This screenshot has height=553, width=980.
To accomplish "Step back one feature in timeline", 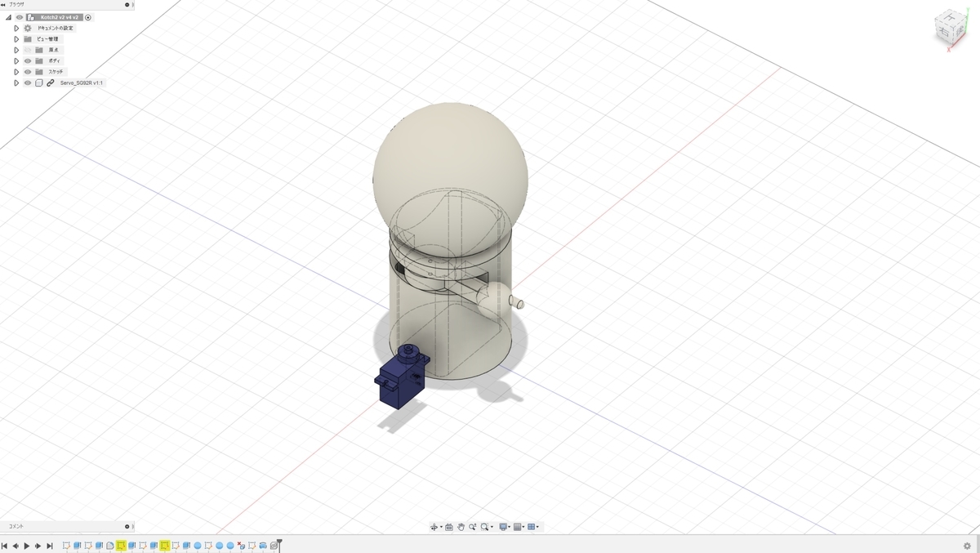I will tap(16, 546).
